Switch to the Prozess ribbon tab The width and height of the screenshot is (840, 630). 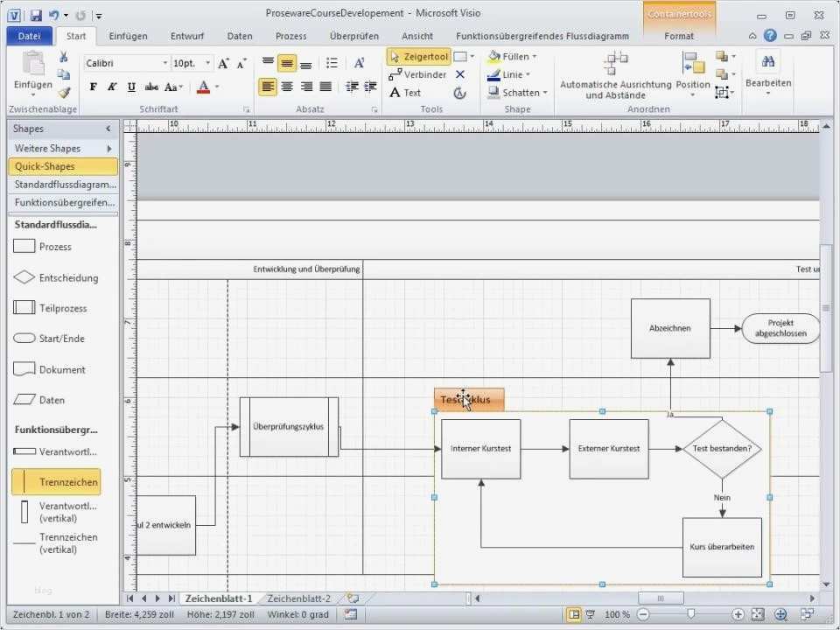point(290,36)
